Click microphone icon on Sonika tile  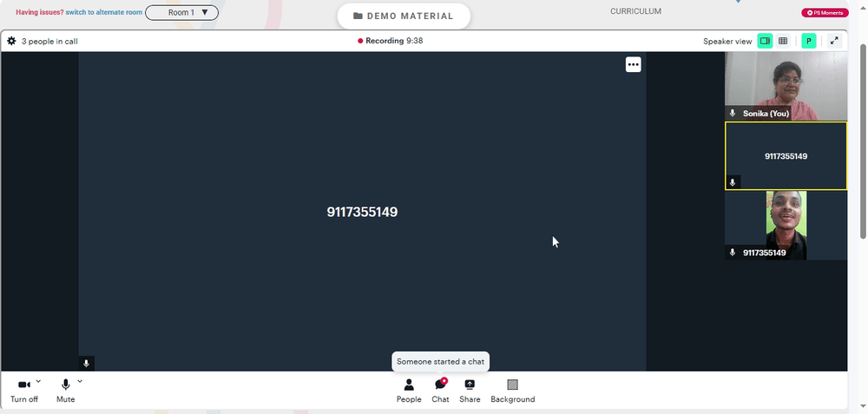733,113
